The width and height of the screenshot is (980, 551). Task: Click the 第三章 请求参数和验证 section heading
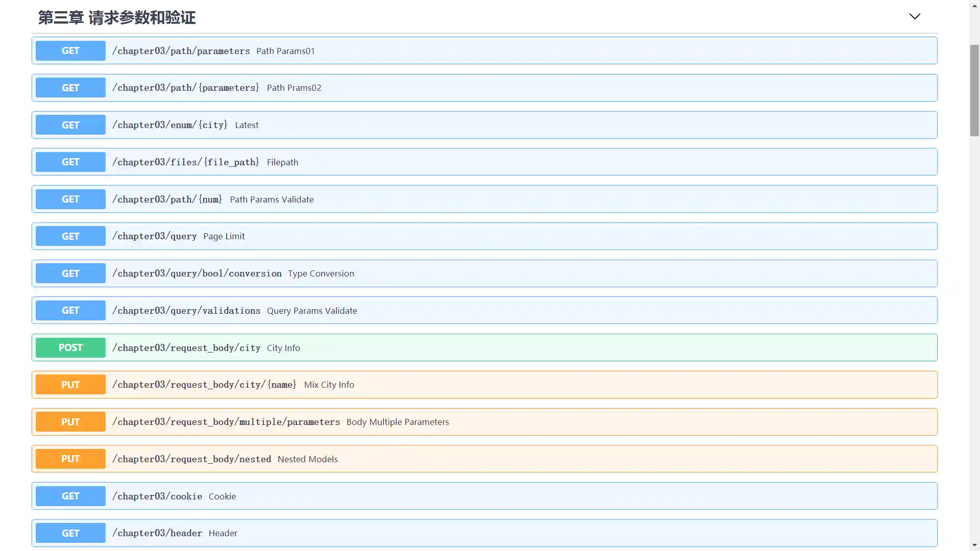tap(117, 18)
